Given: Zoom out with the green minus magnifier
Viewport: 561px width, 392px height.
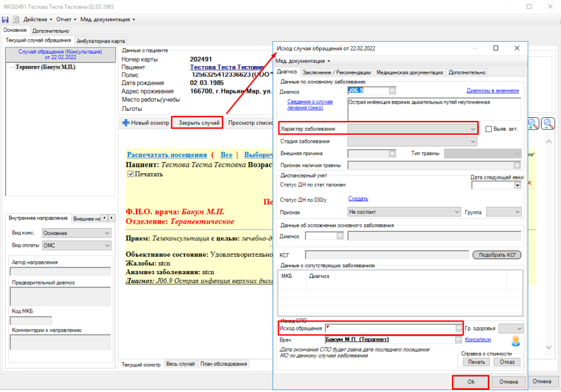Looking at the screenshot, I should [x=548, y=123].
